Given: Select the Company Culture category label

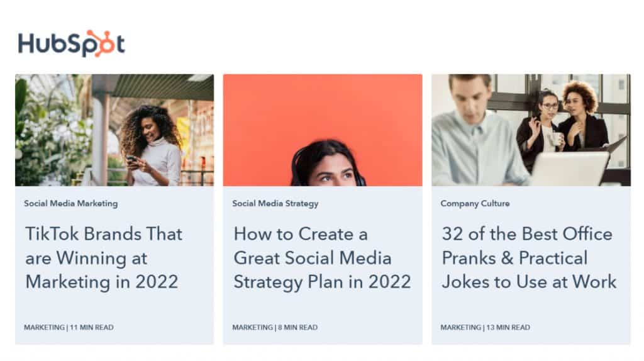Looking at the screenshot, I should (x=475, y=203).
